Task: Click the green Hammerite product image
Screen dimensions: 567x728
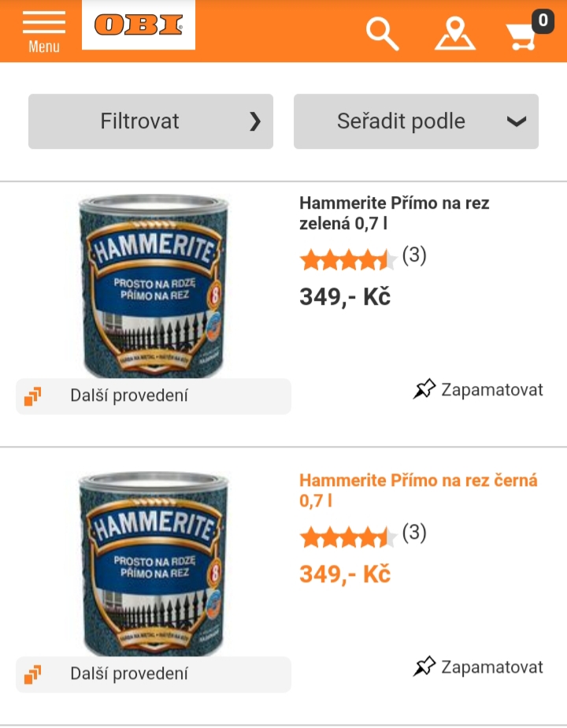Action: pyautogui.click(x=154, y=285)
